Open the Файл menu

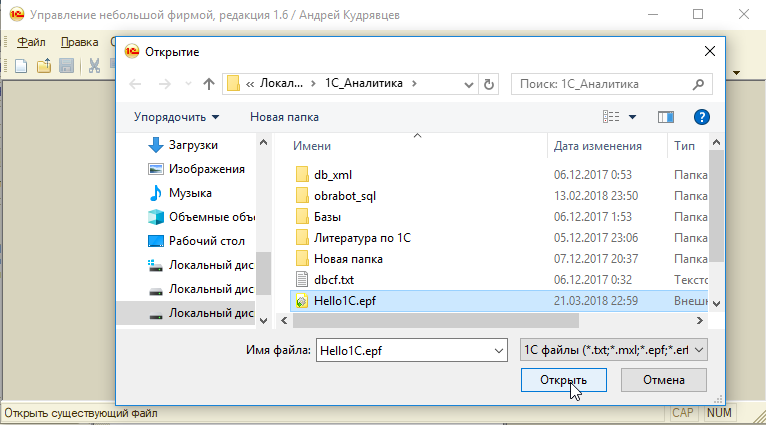point(30,42)
